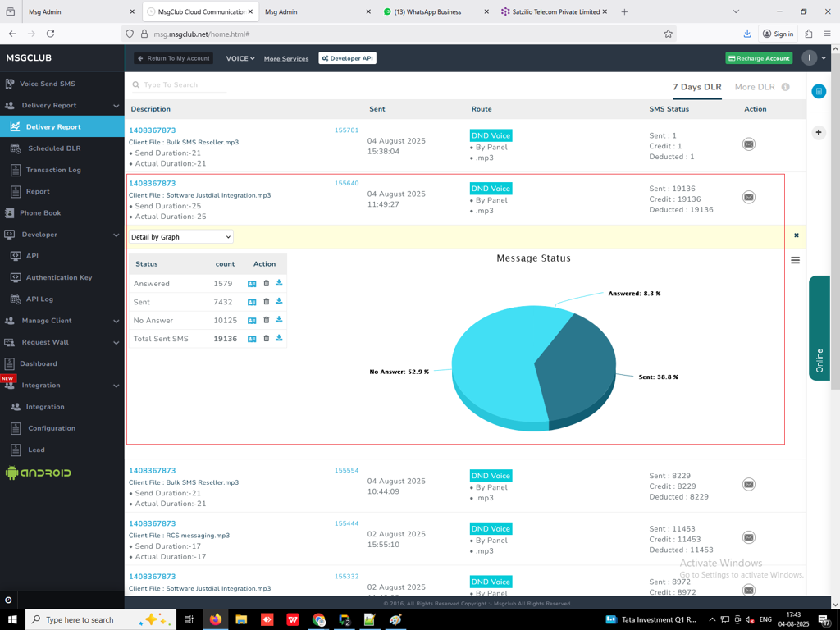840x630 pixels.
Task: Click the plus icon in right panel
Action: (819, 132)
